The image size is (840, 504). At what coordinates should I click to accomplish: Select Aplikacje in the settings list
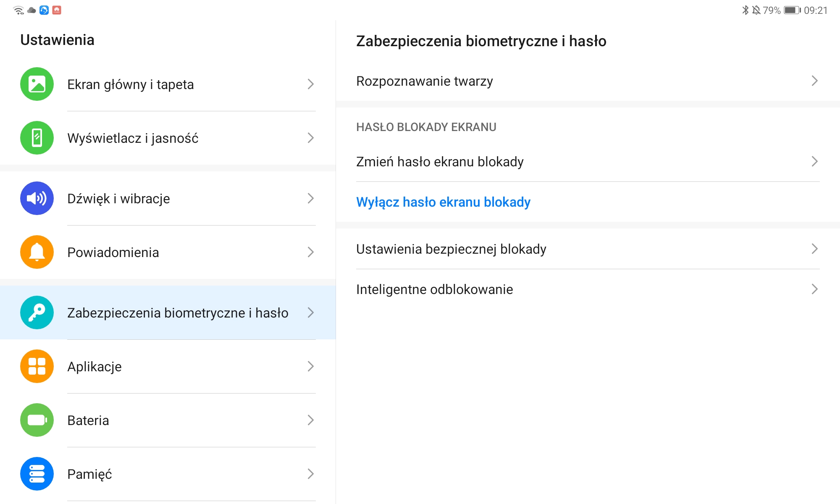(x=168, y=366)
